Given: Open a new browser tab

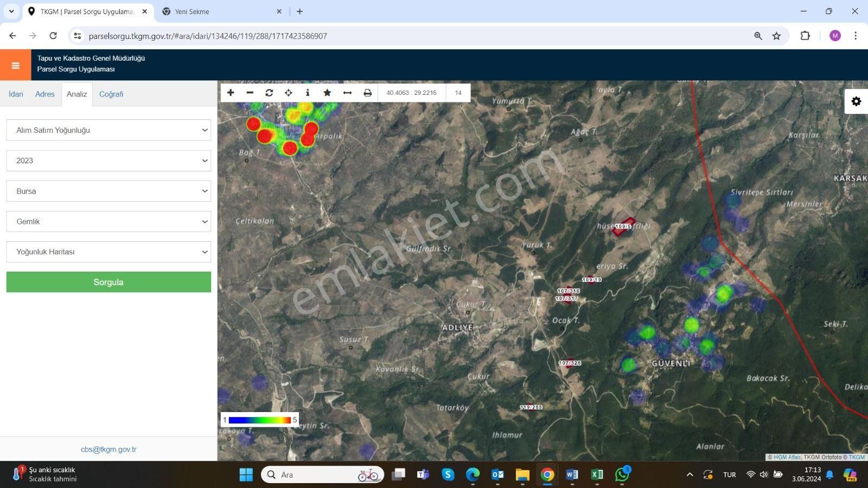Looking at the screenshot, I should 299,11.
